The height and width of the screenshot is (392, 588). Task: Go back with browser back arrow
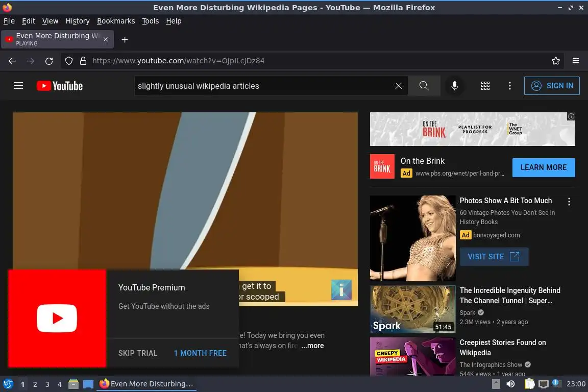click(12, 61)
